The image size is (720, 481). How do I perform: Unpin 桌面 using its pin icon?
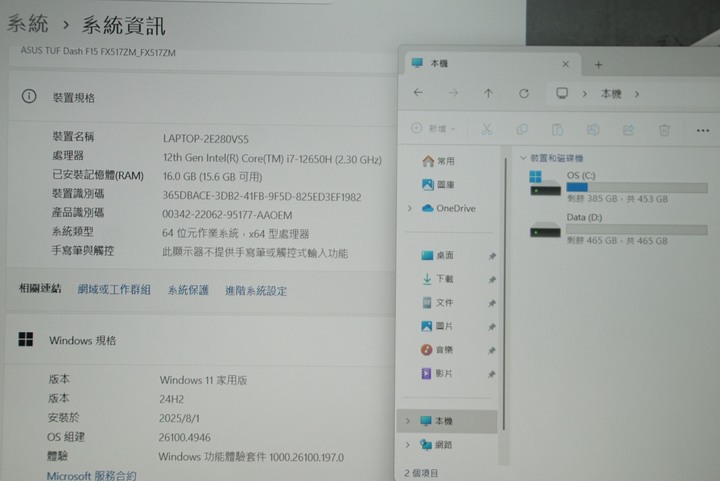(492, 256)
